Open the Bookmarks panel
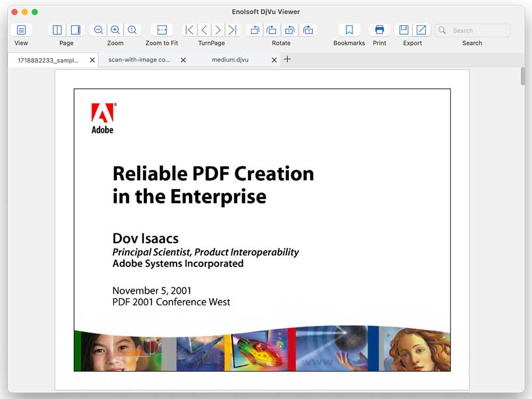 (349, 30)
